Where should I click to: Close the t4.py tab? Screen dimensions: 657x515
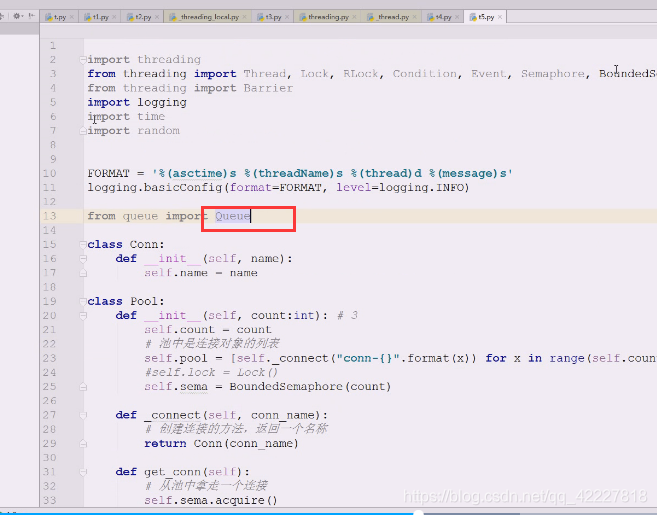457,17
